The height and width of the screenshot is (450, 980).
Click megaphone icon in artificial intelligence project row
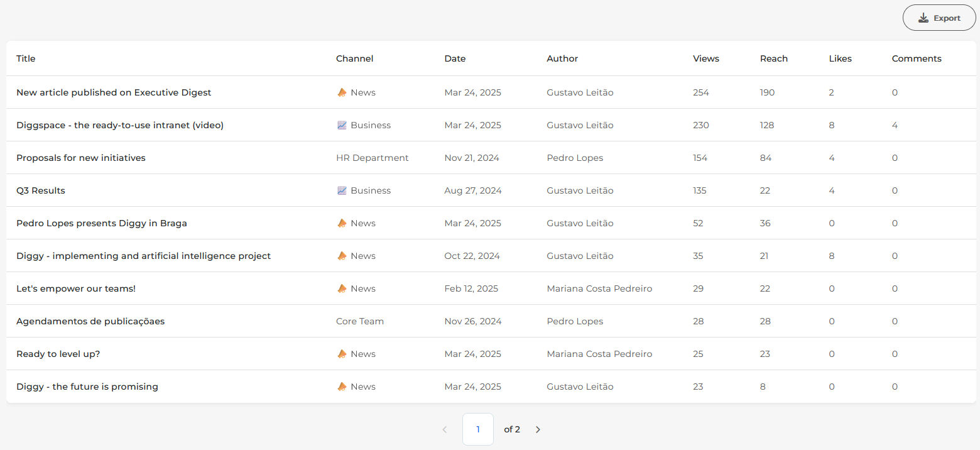click(342, 256)
